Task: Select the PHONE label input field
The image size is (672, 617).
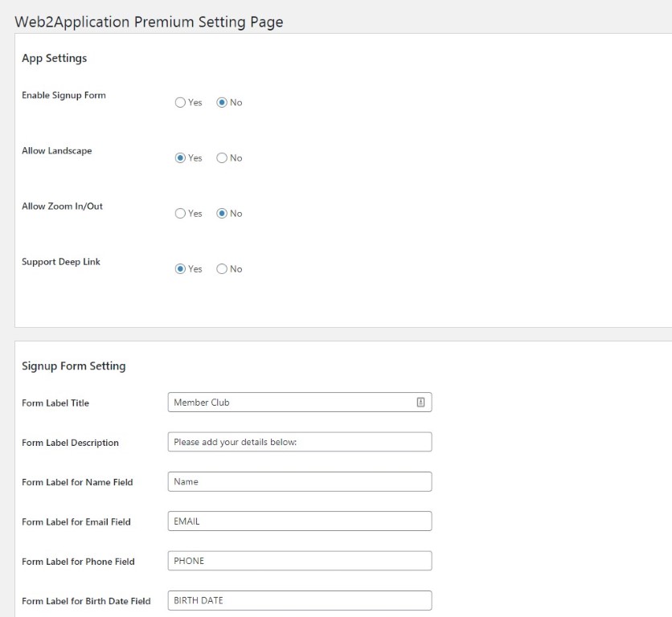Action: tap(300, 561)
